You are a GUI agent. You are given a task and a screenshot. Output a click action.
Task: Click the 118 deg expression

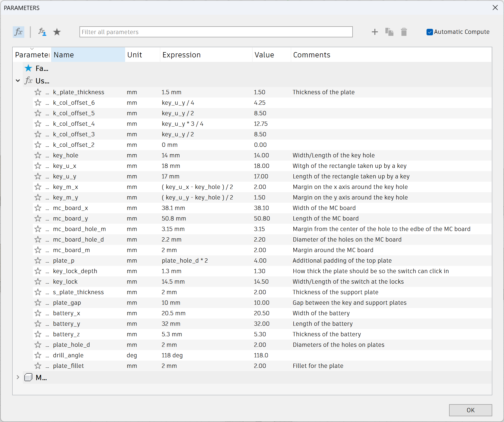click(172, 355)
